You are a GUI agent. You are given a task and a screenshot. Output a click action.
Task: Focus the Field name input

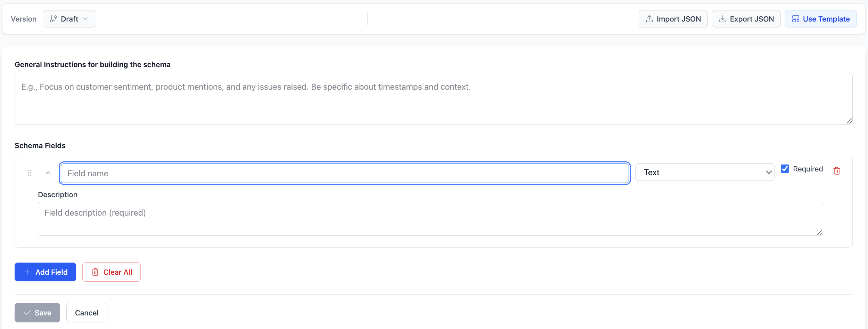tap(345, 173)
